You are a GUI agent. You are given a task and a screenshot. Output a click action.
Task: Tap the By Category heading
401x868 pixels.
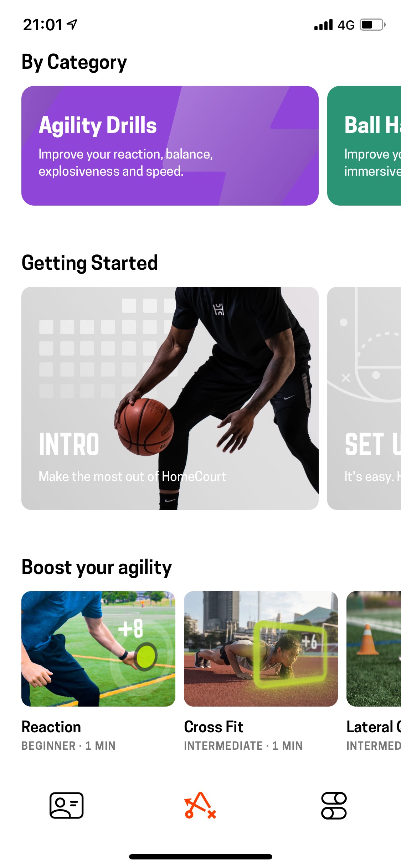(x=74, y=63)
